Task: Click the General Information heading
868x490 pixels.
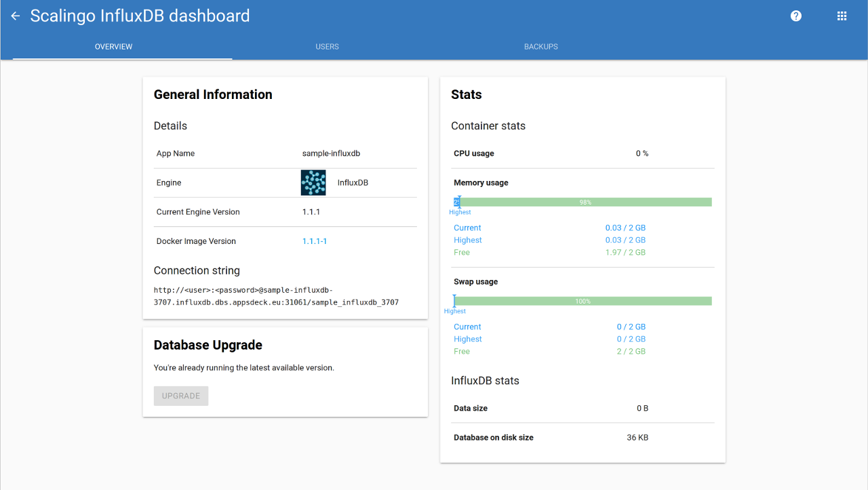Action: pyautogui.click(x=213, y=95)
